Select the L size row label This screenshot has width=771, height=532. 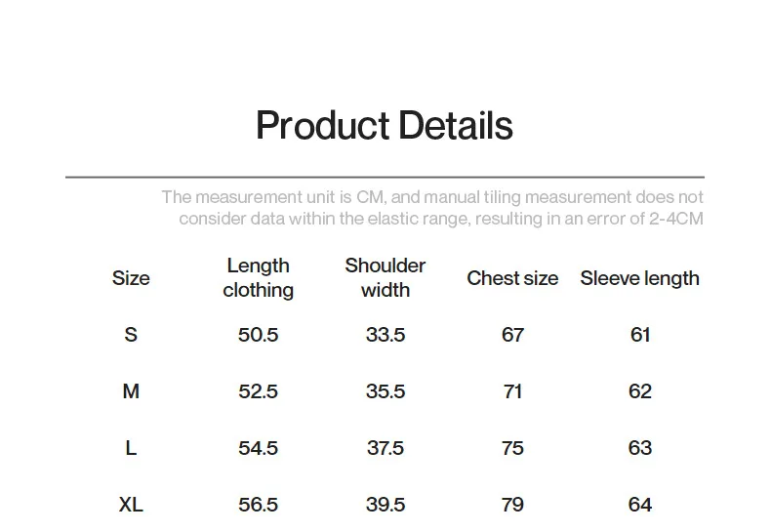pyautogui.click(x=131, y=448)
